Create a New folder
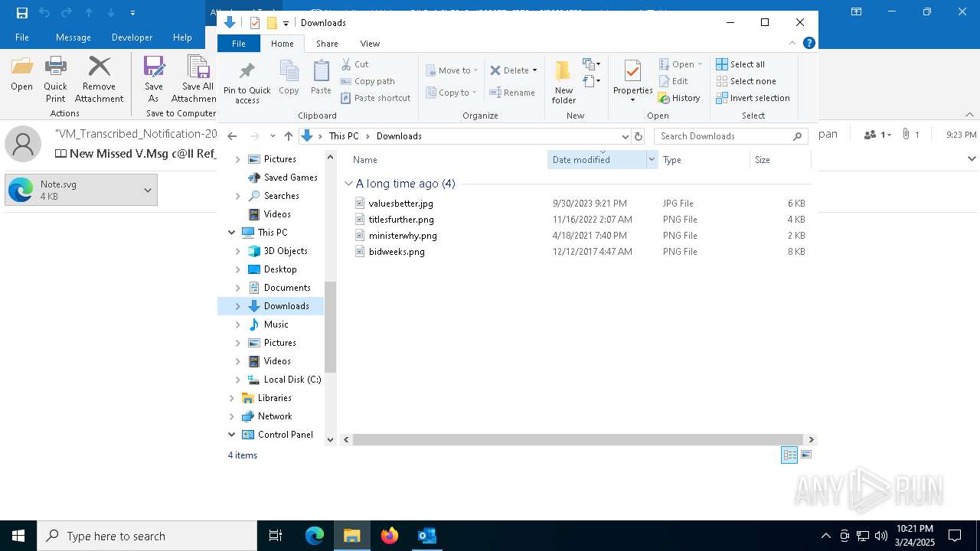 [x=563, y=82]
